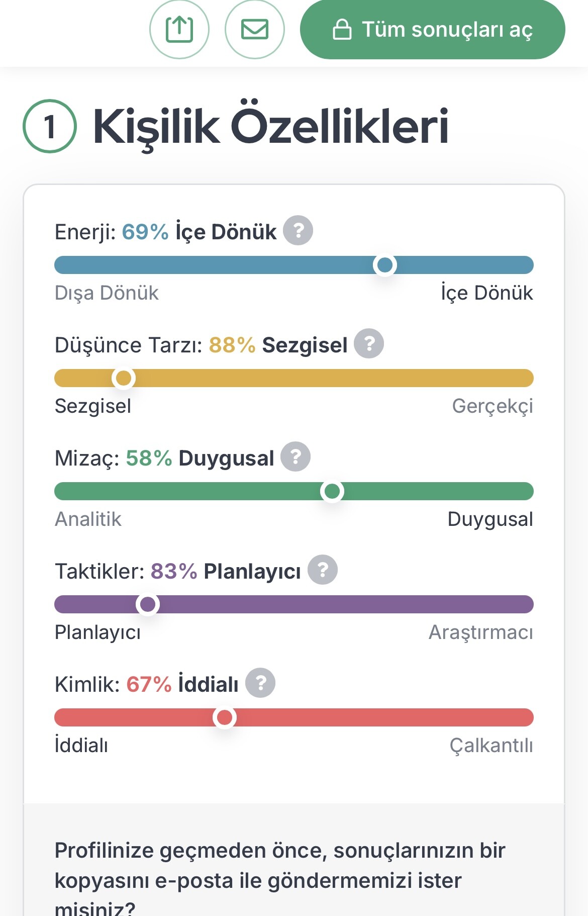Open the Düşünce Tarzı help question mark
Image resolution: width=588 pixels, height=916 pixels.
click(x=369, y=344)
